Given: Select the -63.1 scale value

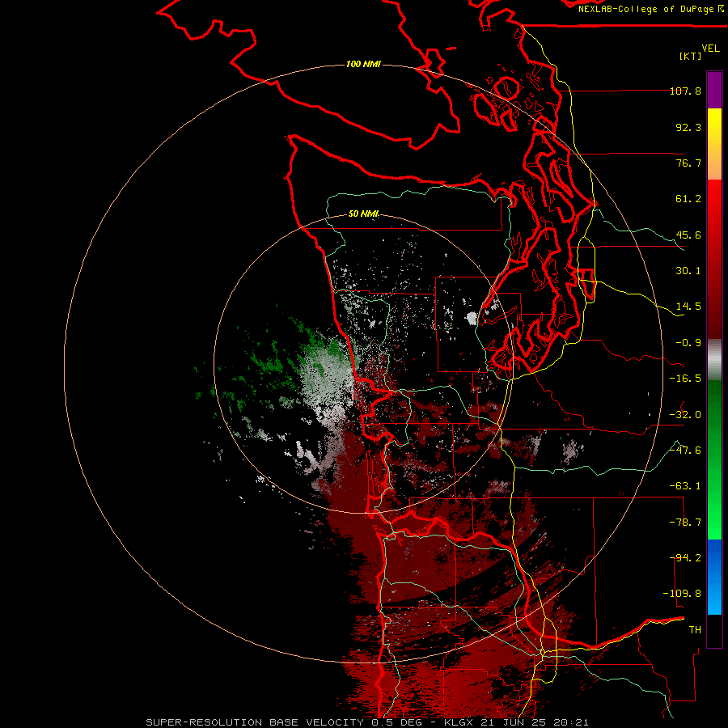Looking at the screenshot, I should (685, 486).
